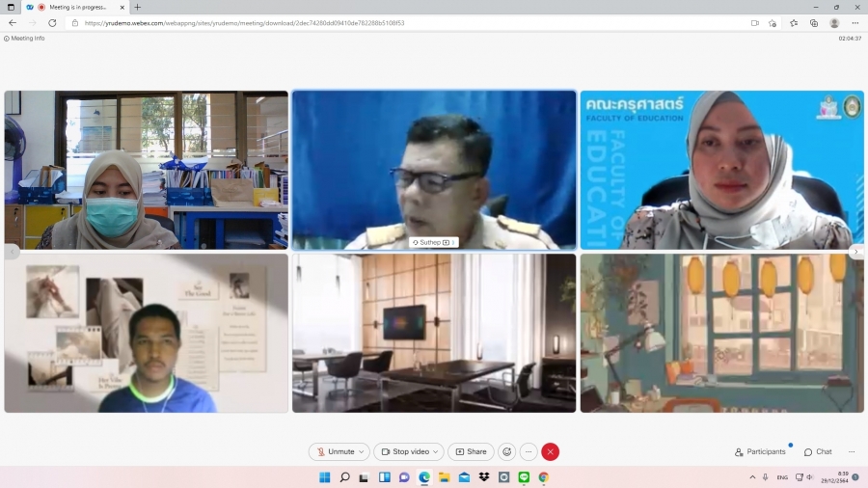Open panel options ellipsis beside Chat

[852, 451]
